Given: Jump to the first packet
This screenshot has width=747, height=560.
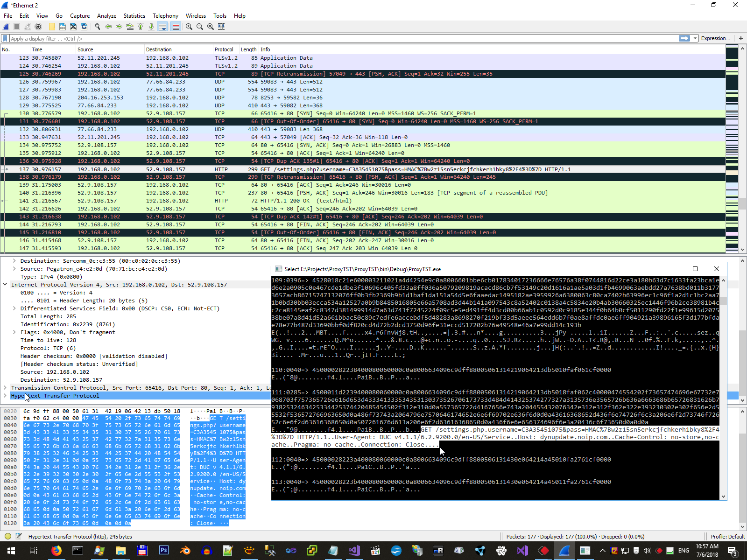Looking at the screenshot, I should (x=141, y=27).
